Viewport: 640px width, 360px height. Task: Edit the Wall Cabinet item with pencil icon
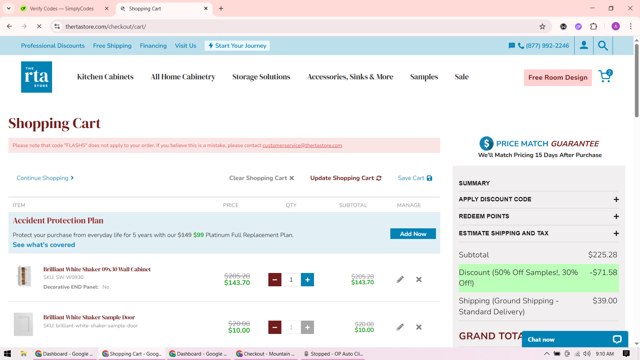[400, 279]
